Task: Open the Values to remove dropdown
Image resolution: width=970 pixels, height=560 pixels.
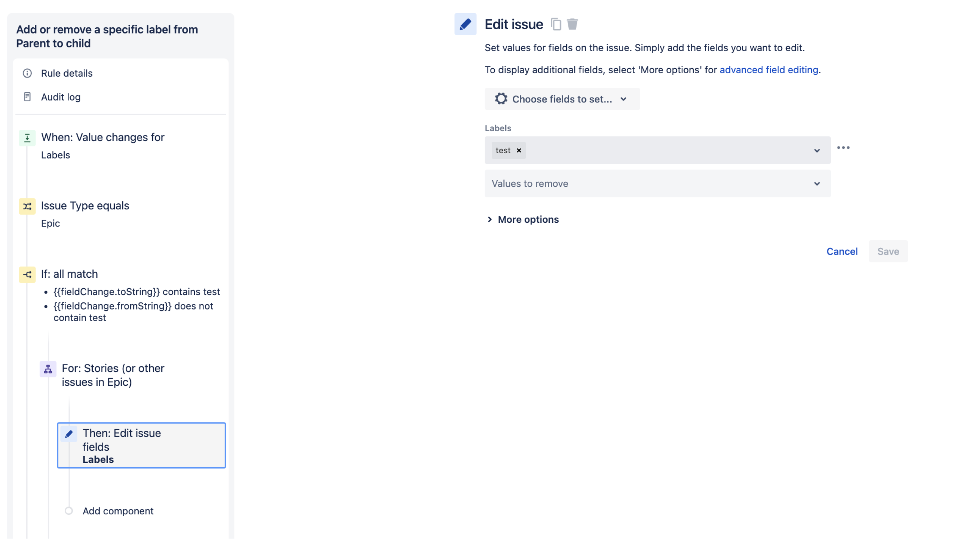Action: [x=658, y=184]
